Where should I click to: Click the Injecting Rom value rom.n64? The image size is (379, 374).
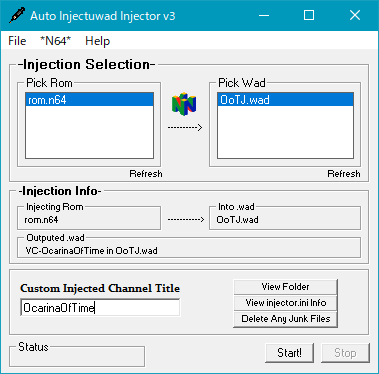(41, 220)
